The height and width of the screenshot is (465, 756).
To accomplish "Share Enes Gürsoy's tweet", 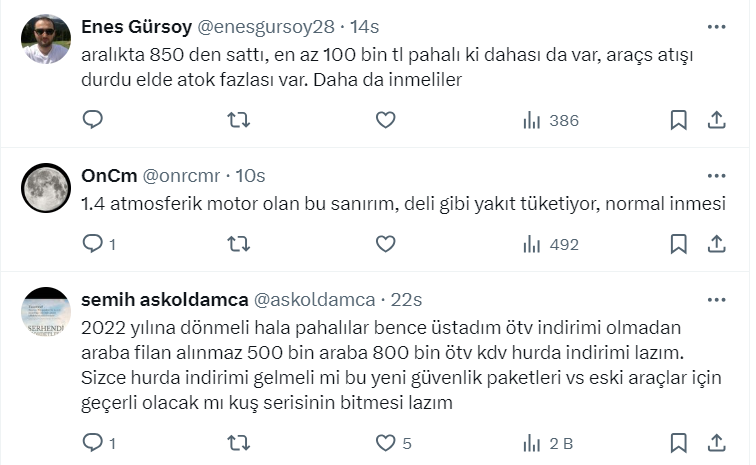I will [x=716, y=120].
